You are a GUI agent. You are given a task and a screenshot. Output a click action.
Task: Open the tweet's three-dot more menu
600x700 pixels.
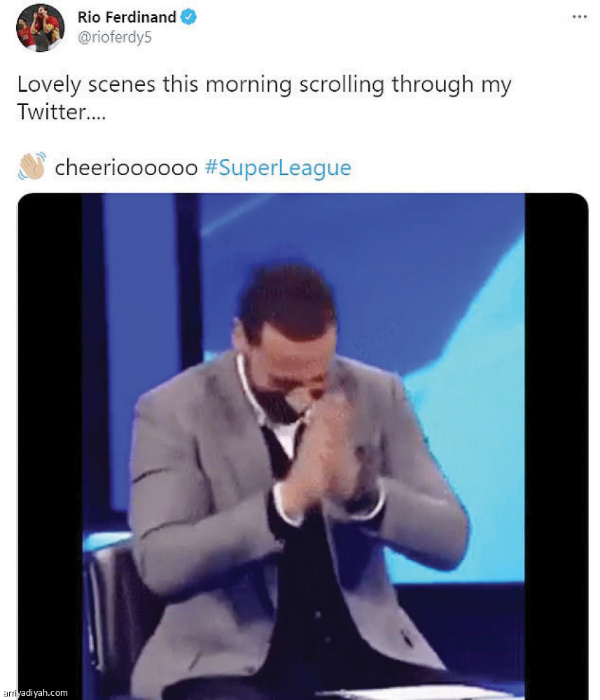[x=579, y=17]
